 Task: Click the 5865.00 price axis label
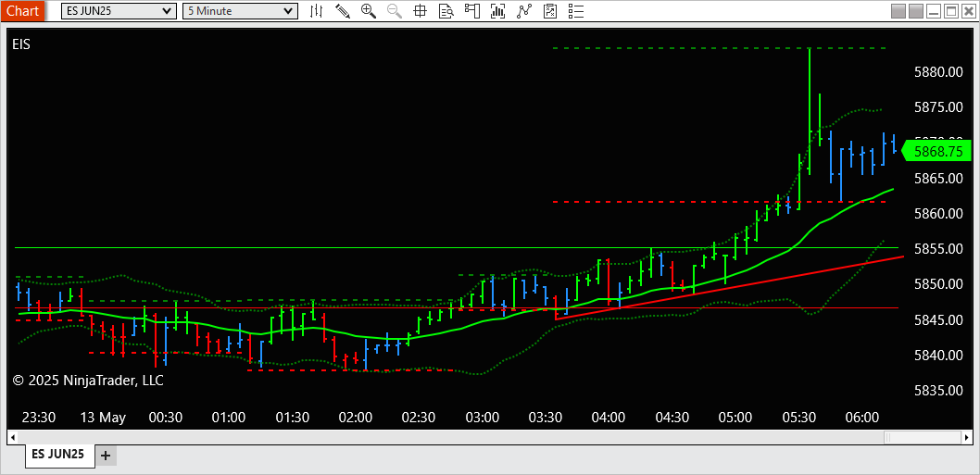938,179
